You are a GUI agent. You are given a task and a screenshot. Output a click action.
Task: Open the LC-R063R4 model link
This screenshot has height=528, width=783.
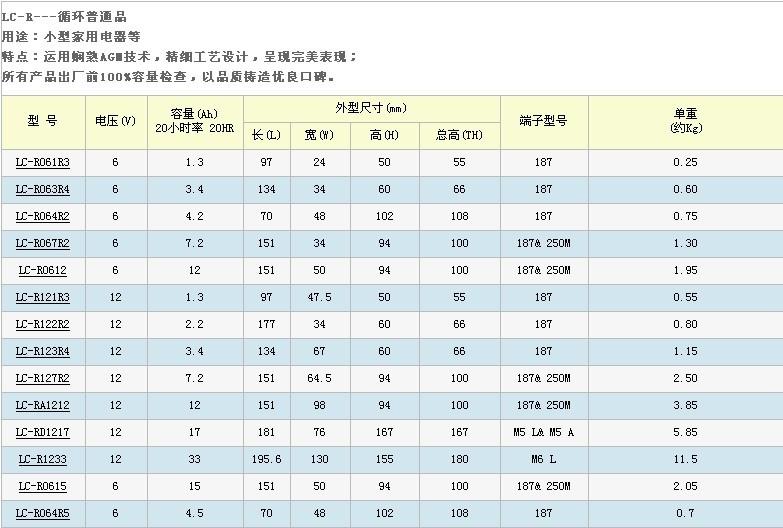click(x=42, y=189)
